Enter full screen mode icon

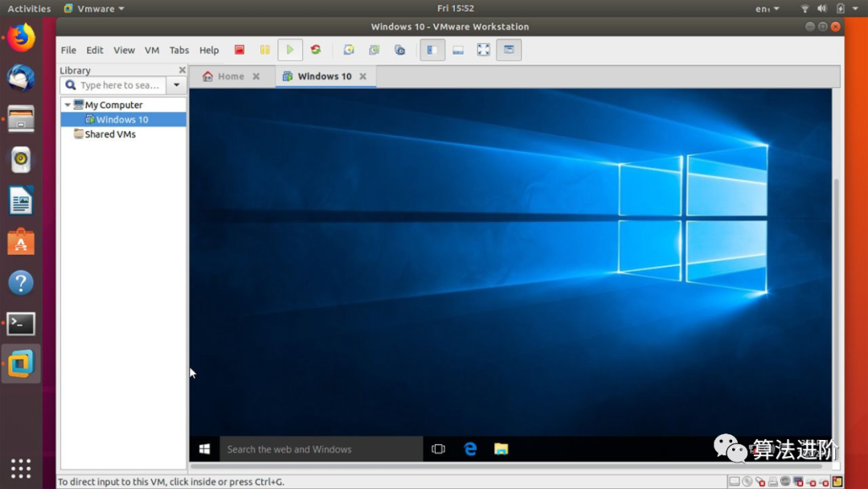click(483, 50)
